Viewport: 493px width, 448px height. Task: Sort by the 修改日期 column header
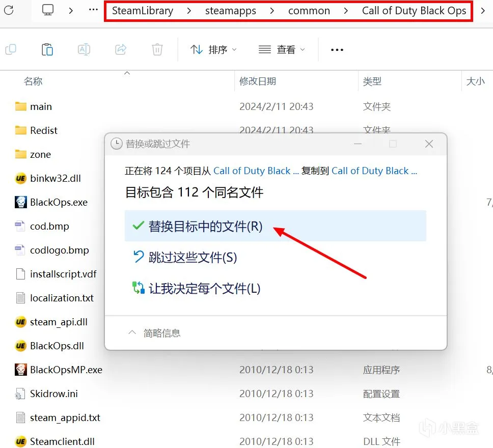coord(258,81)
